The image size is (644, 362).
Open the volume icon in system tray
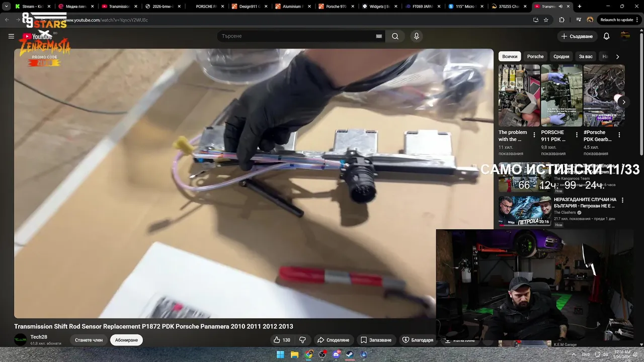click(x=605, y=354)
